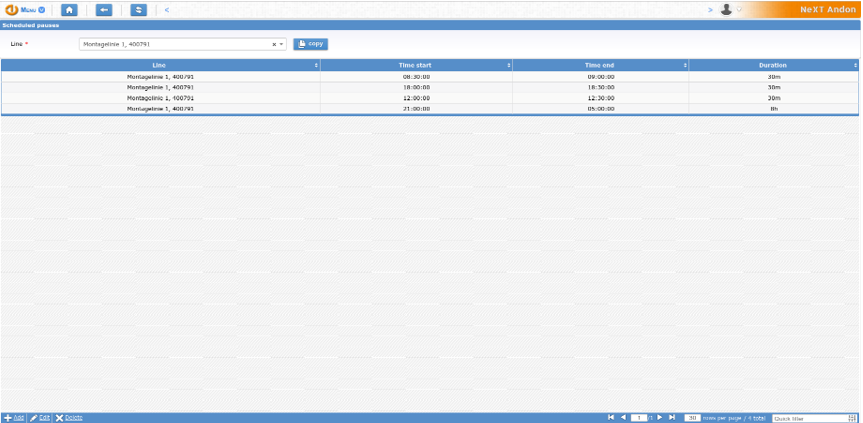
Task: Click the refresh/swap arrows toolbar button
Action: 138,9
